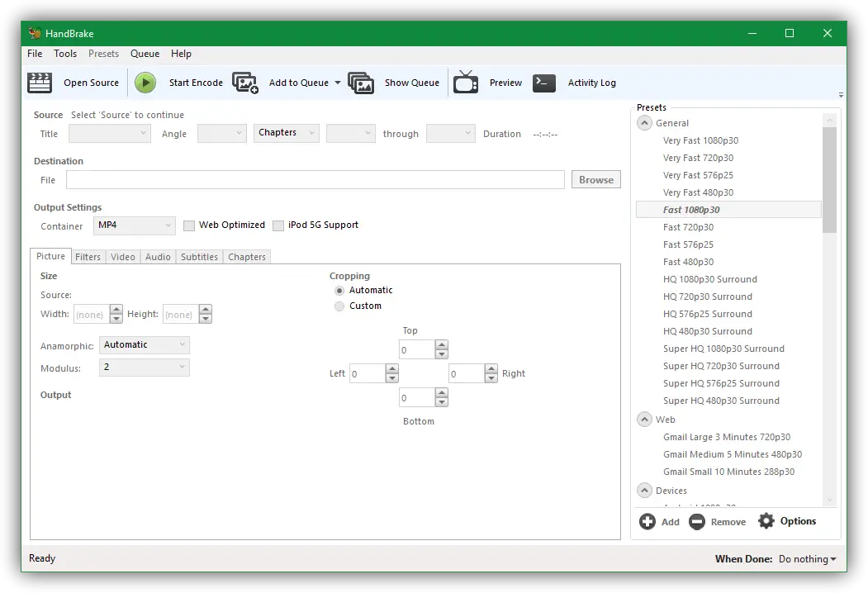Viewport: 868px width, 593px height.
Task: Click the Show Queue label
Action: (x=412, y=83)
